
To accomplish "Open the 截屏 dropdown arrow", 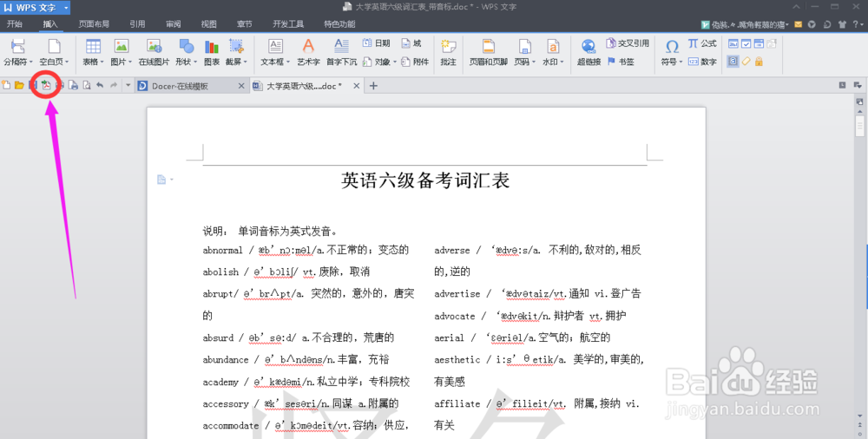I will [246, 62].
